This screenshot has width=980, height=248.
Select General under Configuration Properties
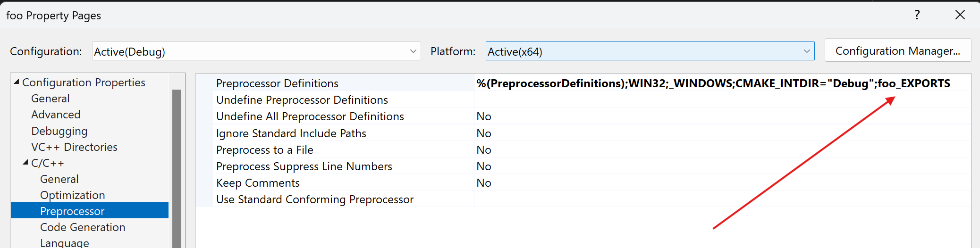(x=51, y=99)
